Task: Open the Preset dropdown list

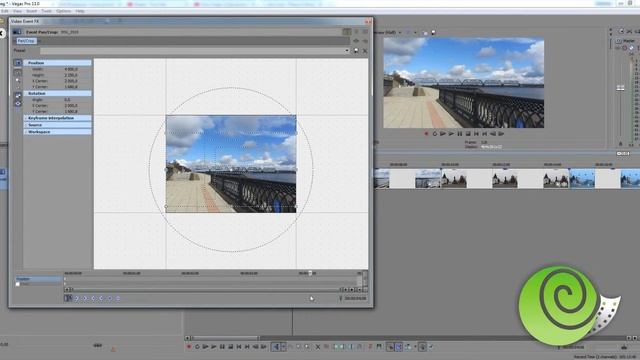Action: pyautogui.click(x=347, y=51)
